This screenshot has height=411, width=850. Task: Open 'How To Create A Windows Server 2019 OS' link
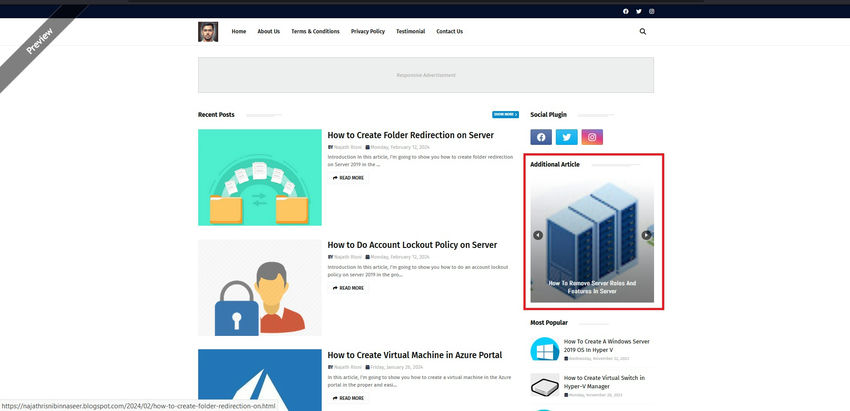click(607, 345)
